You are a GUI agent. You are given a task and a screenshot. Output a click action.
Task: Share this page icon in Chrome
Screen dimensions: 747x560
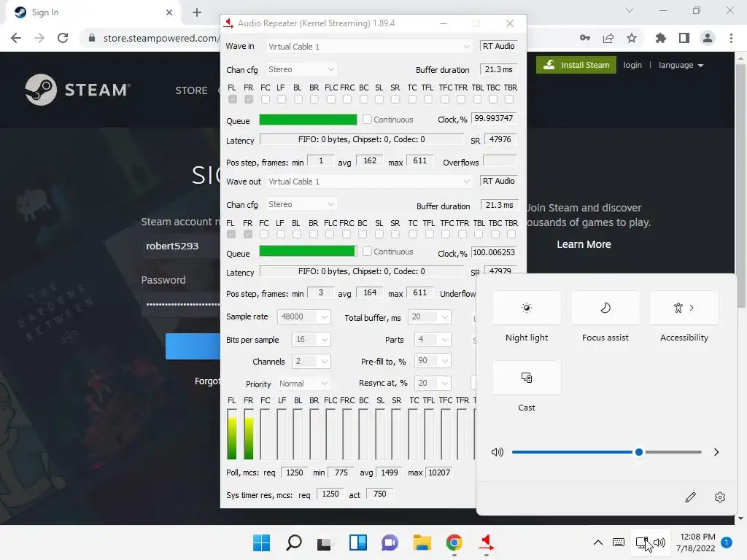(x=608, y=38)
